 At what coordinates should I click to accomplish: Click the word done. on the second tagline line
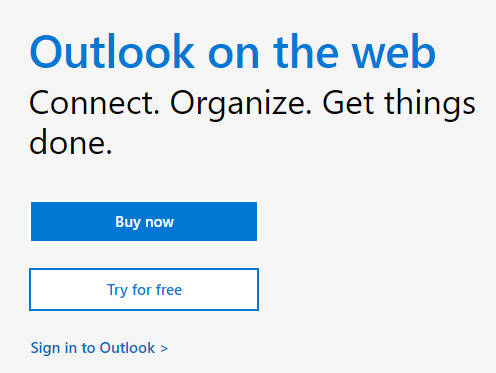[x=71, y=142]
